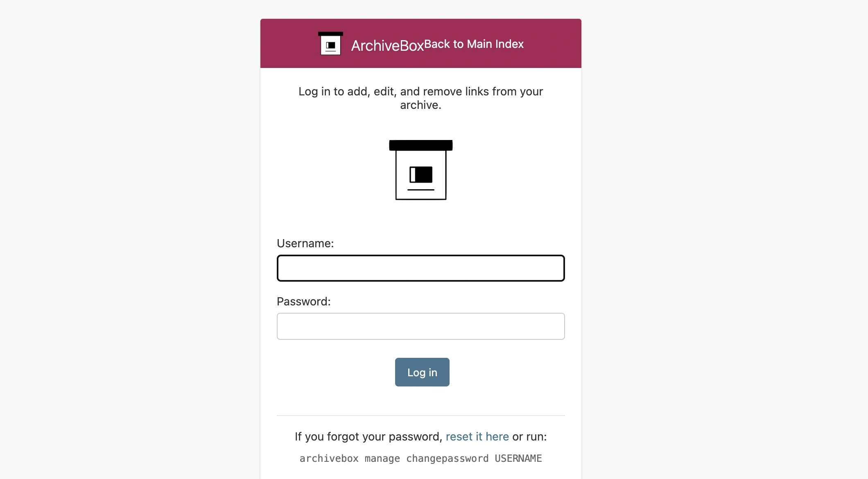The height and width of the screenshot is (479, 868).
Task: Click the Username: label
Action: point(305,243)
